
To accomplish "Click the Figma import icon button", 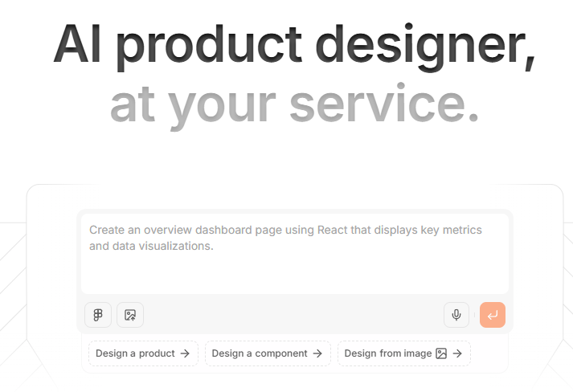I will pyautogui.click(x=98, y=315).
